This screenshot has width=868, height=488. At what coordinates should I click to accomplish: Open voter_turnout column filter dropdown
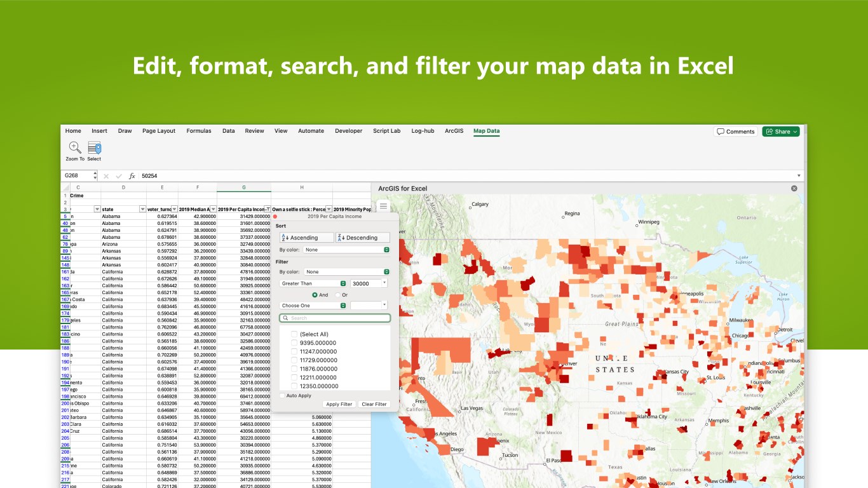pos(174,209)
